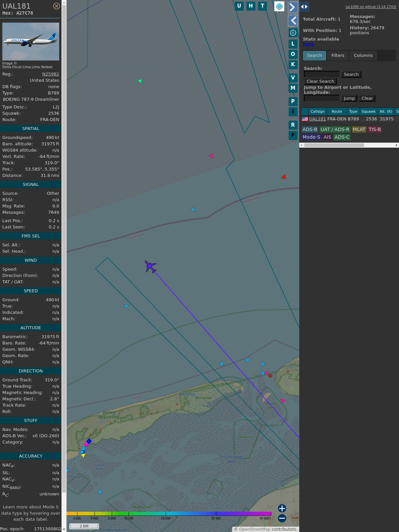Sort table by Squawk column
This screenshot has height=532, width=399.
368,112
